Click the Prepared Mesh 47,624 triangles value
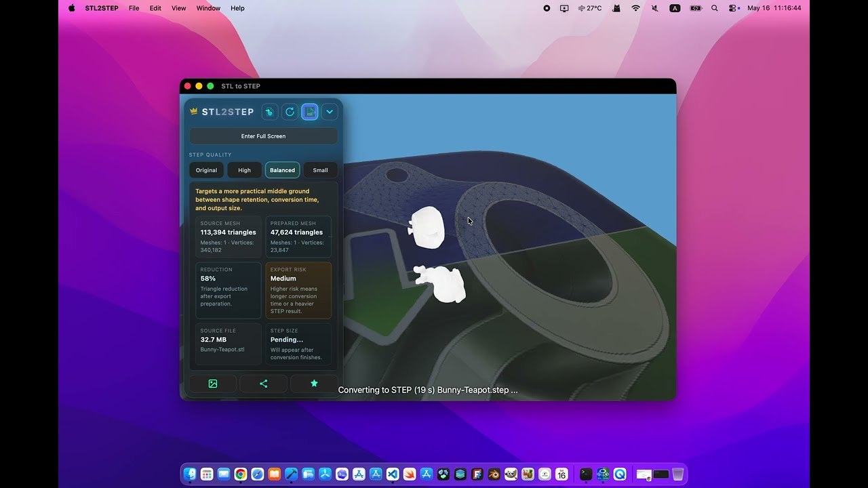Image resolution: width=868 pixels, height=488 pixels. pos(296,232)
